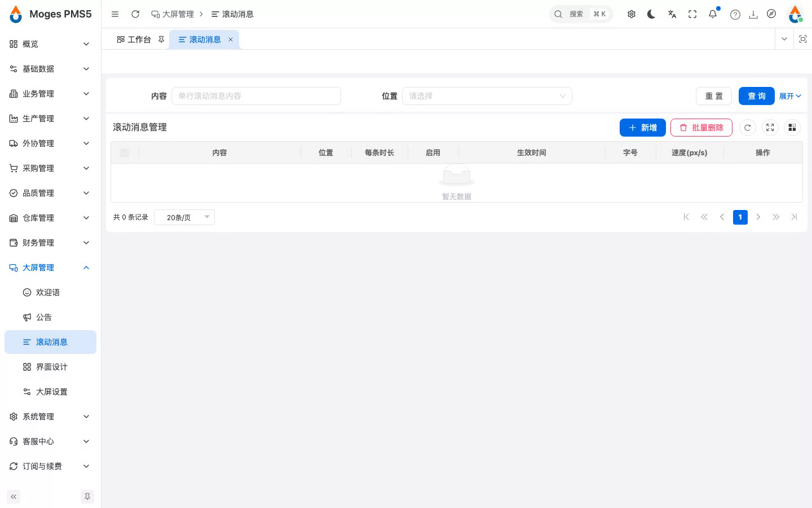The height and width of the screenshot is (508, 812).
Task: Click the download icon in header
Action: pyautogui.click(x=753, y=15)
